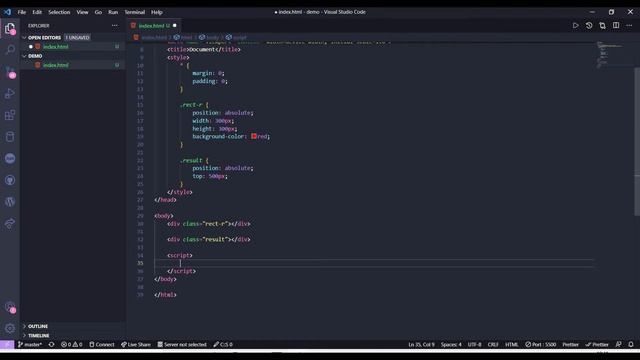Click Ln 35, Col 9 cursor position

click(x=421, y=344)
